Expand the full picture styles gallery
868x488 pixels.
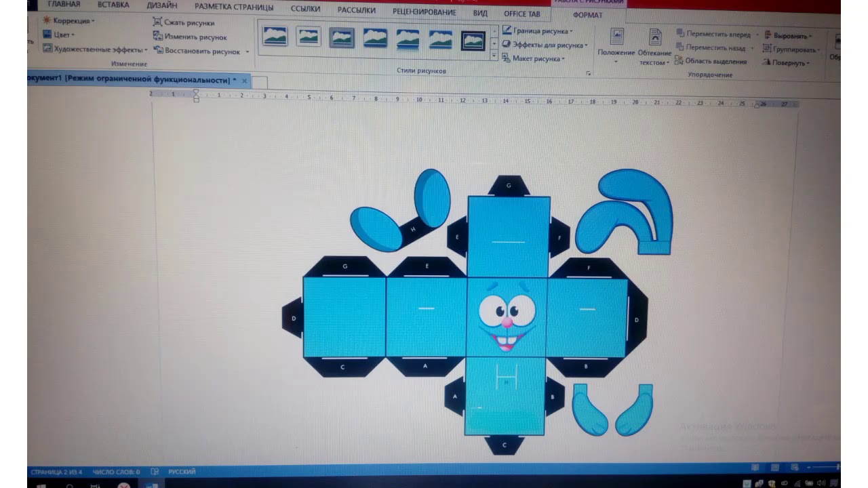[x=494, y=57]
